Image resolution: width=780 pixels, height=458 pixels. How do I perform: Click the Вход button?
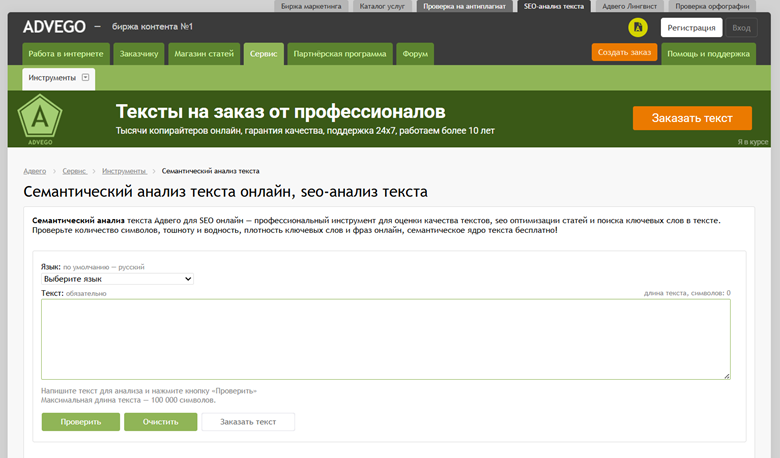tap(741, 28)
